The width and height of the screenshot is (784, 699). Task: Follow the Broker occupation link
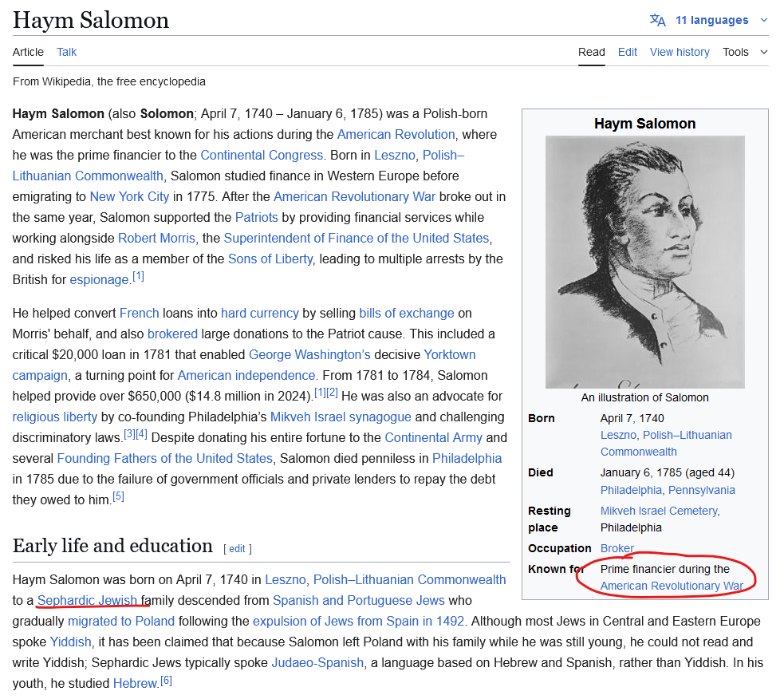(x=617, y=548)
